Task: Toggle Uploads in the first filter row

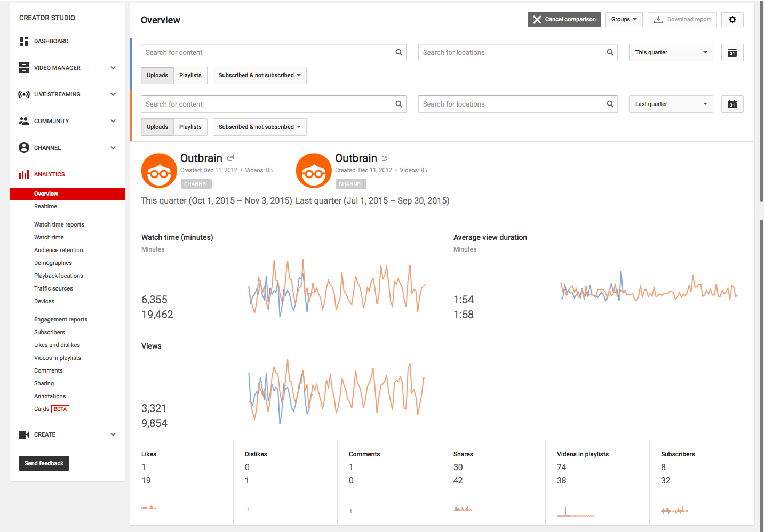Action: click(x=157, y=75)
